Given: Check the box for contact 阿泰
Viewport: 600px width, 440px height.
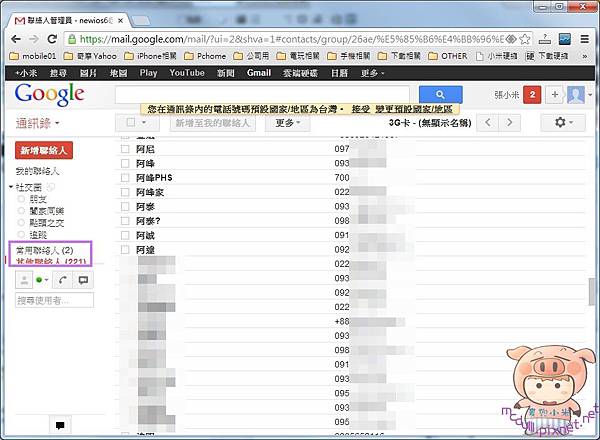Looking at the screenshot, I should pyautogui.click(x=125, y=207).
